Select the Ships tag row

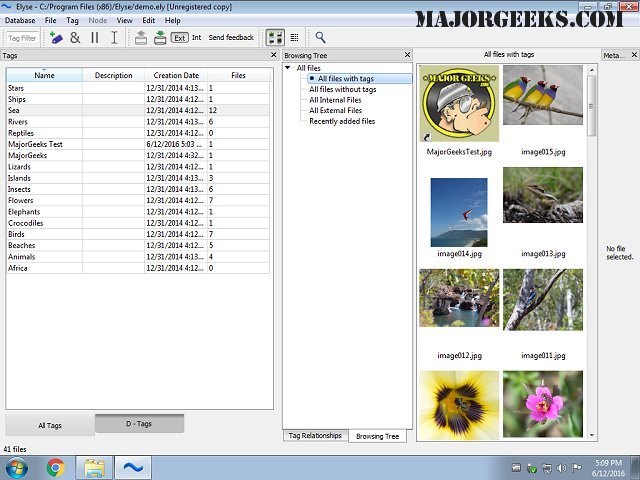click(x=138, y=99)
